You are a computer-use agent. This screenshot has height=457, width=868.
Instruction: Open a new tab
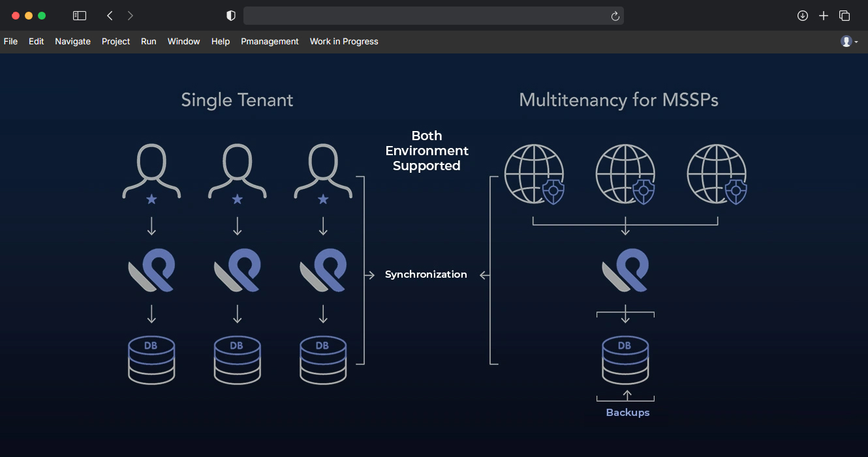pyautogui.click(x=824, y=16)
